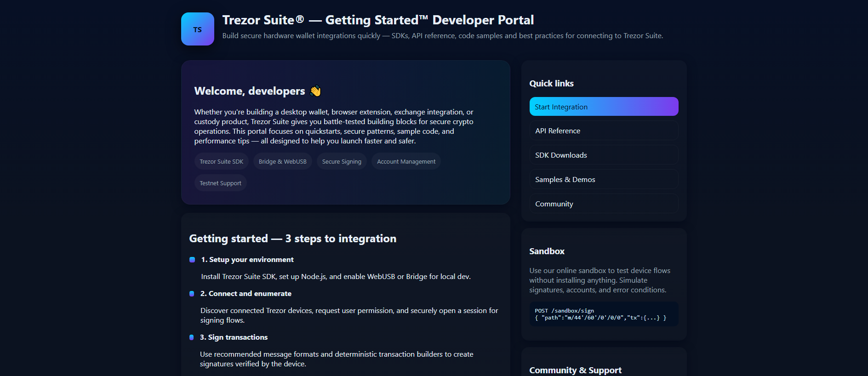The image size is (868, 376).
Task: Open the Start Integration quick link
Action: [x=604, y=107]
